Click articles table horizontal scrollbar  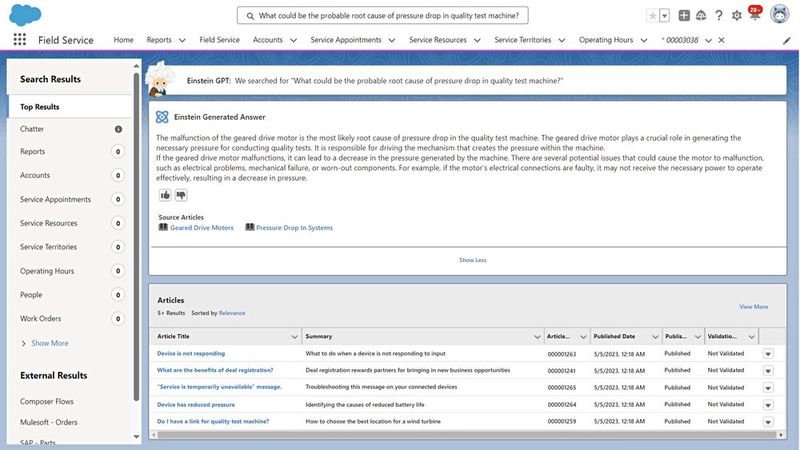point(466,435)
